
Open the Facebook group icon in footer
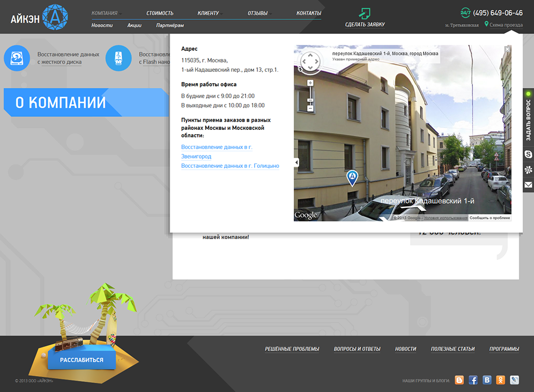click(x=473, y=380)
